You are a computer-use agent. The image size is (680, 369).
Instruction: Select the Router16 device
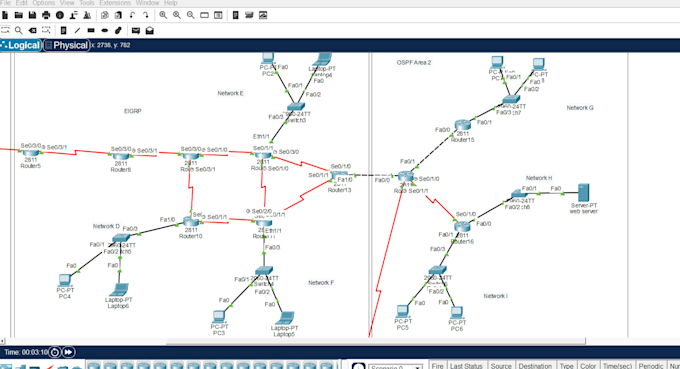(x=462, y=227)
